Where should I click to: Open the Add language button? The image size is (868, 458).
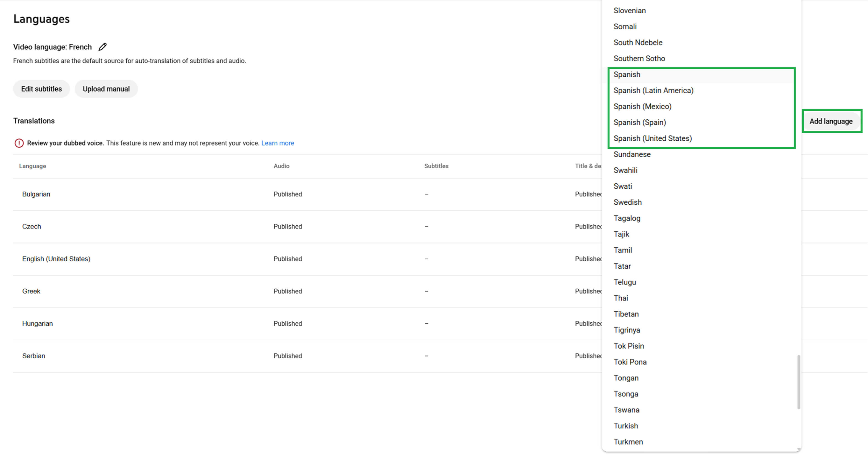[831, 121]
